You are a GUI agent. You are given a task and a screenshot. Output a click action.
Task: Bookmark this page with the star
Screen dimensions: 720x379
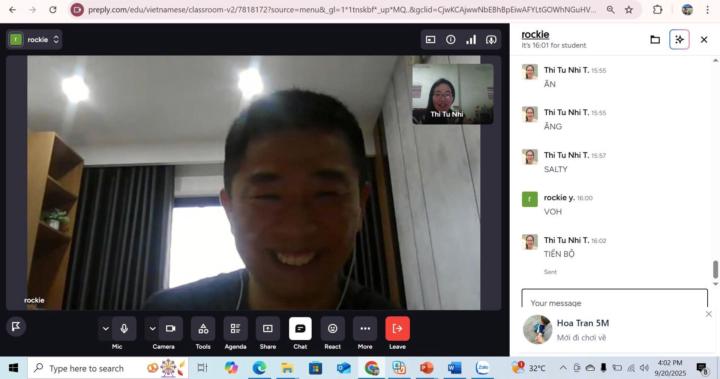tap(629, 9)
